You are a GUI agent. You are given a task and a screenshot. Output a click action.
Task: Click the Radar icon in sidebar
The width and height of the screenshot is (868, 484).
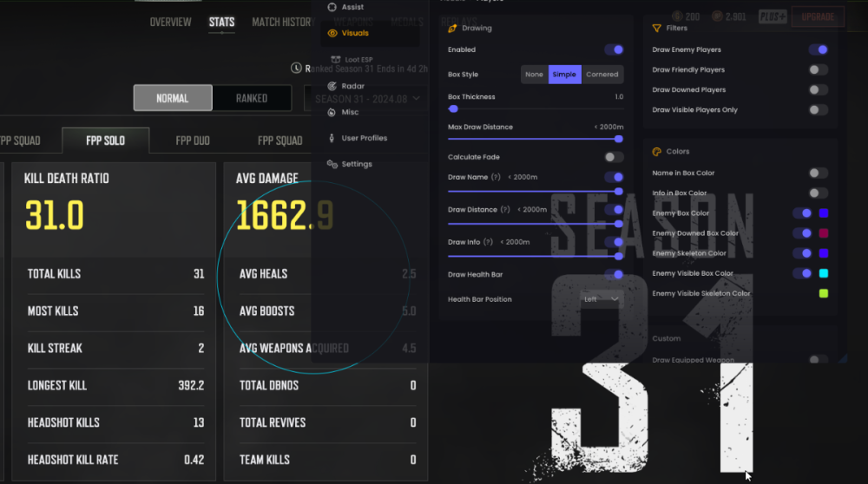(332, 86)
